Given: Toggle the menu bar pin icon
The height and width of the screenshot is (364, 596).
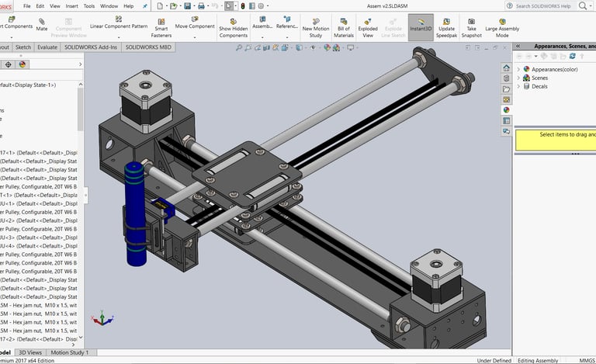Looking at the screenshot, I should 145,6.
